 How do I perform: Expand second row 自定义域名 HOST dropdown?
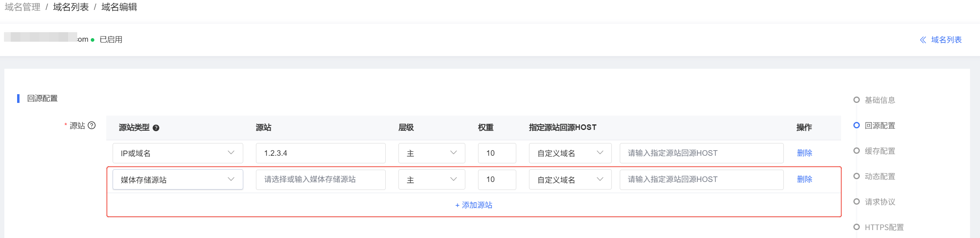click(x=570, y=180)
